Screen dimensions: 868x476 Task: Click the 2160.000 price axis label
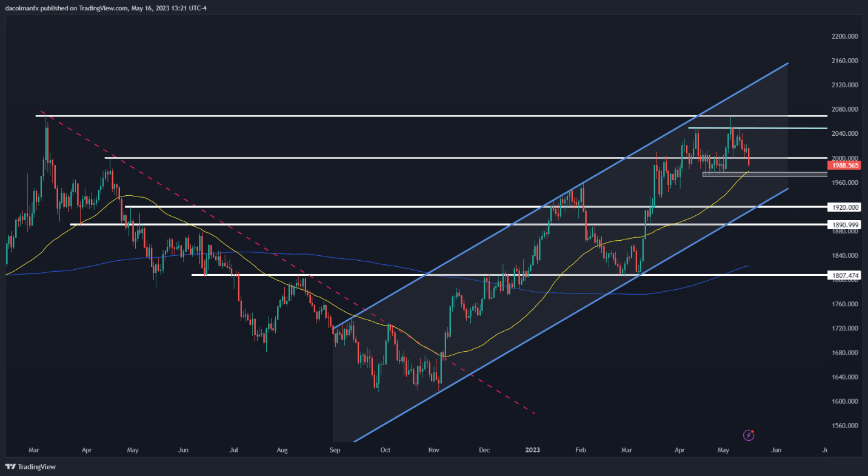pos(846,61)
